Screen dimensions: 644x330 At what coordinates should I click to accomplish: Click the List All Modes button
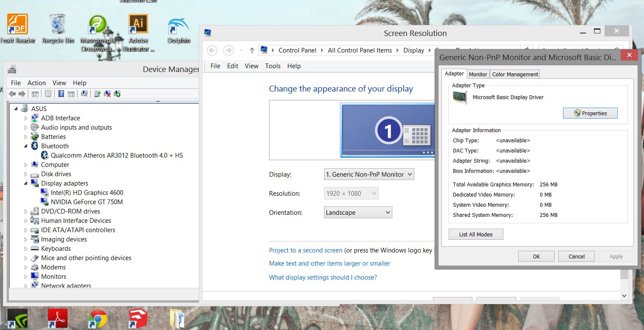(475, 234)
